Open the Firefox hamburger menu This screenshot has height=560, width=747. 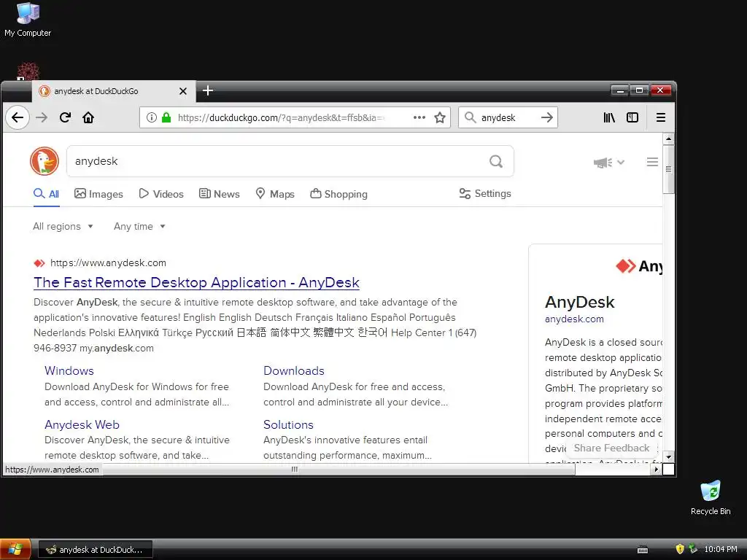pyautogui.click(x=661, y=117)
